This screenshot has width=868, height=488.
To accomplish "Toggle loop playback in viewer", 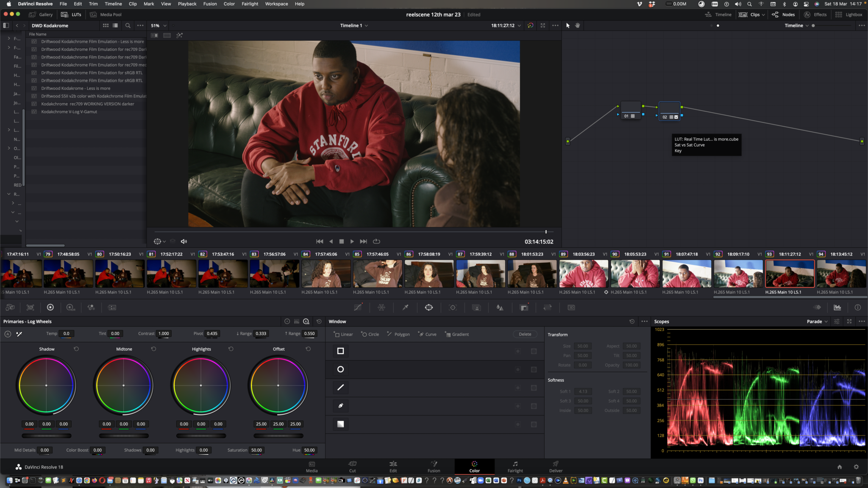I will point(376,241).
